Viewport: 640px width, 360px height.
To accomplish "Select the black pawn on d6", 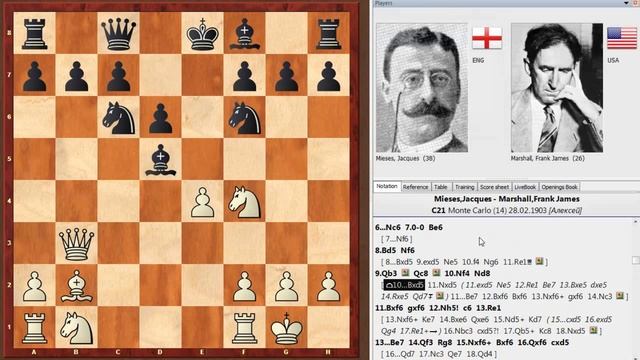I will 161,118.
